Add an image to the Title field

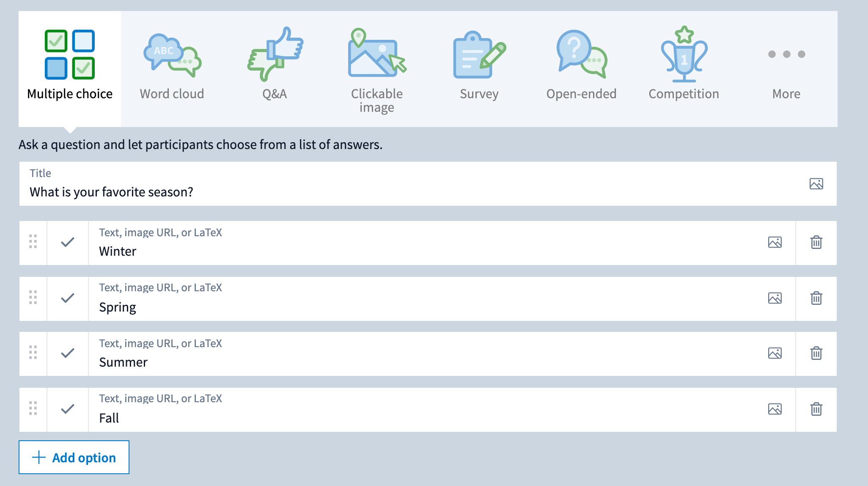[x=816, y=184]
